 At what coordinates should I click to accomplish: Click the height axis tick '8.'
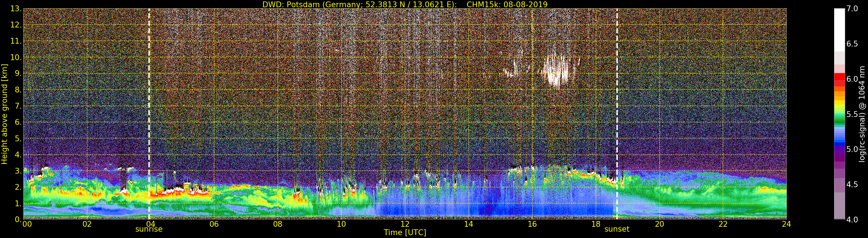pyautogui.click(x=18, y=90)
